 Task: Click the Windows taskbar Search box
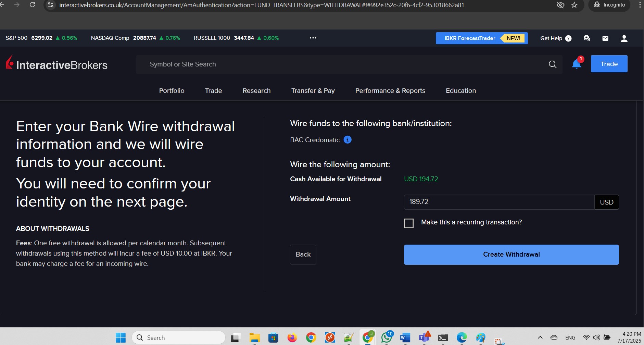coord(178,338)
